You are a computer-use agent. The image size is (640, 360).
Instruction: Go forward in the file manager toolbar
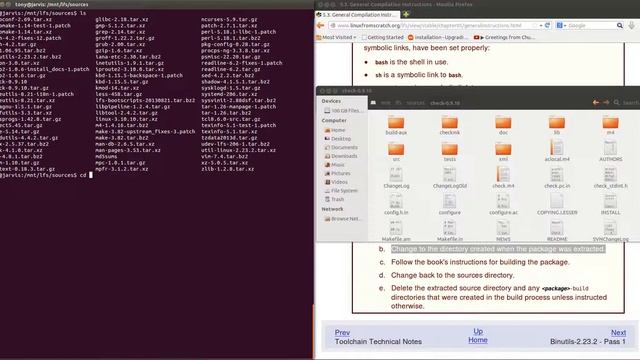pos(606,102)
